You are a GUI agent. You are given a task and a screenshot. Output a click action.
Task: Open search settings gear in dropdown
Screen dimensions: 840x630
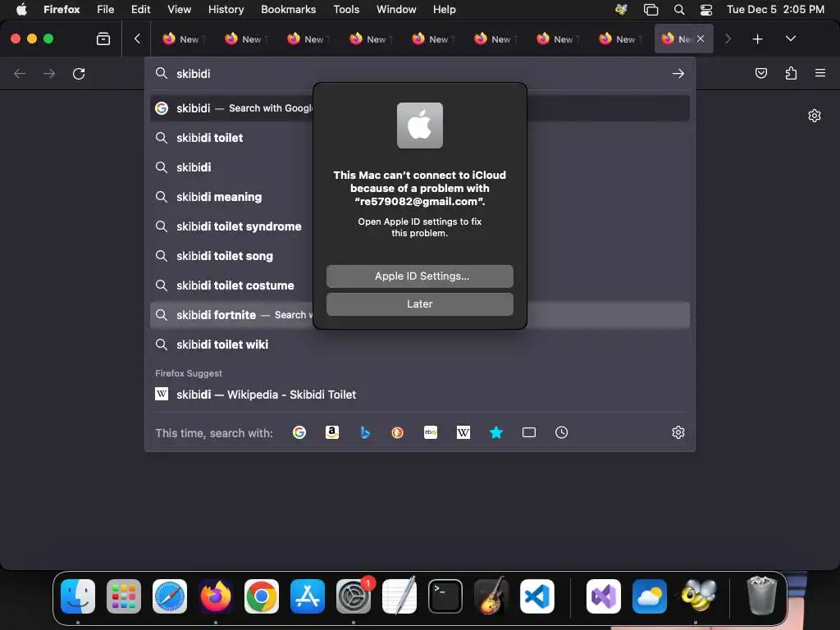(x=678, y=432)
